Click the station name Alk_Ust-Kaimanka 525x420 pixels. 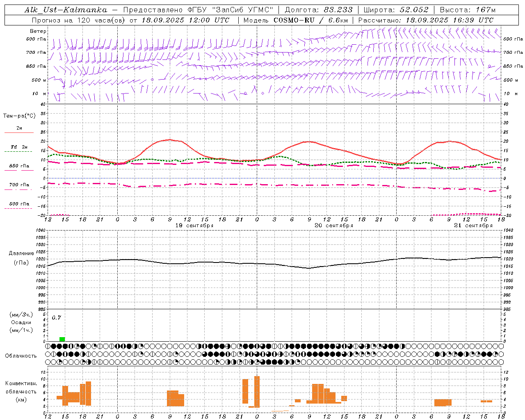tap(66, 10)
